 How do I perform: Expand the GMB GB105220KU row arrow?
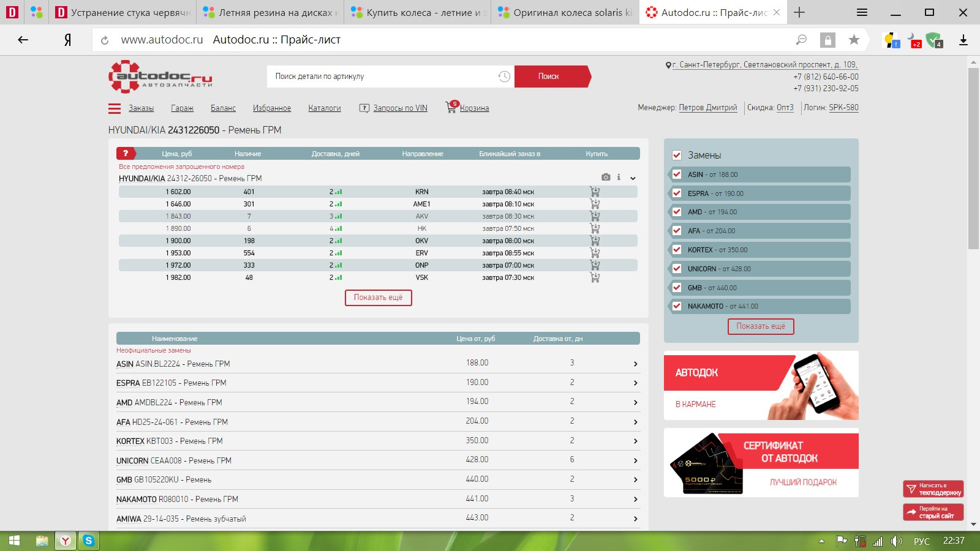click(x=635, y=480)
